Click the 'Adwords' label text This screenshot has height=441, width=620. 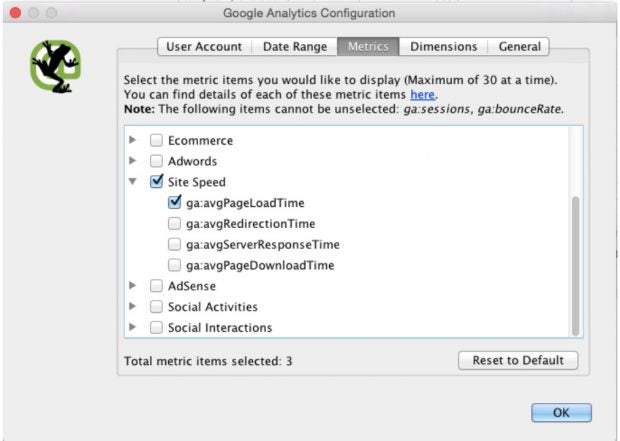pos(193,161)
